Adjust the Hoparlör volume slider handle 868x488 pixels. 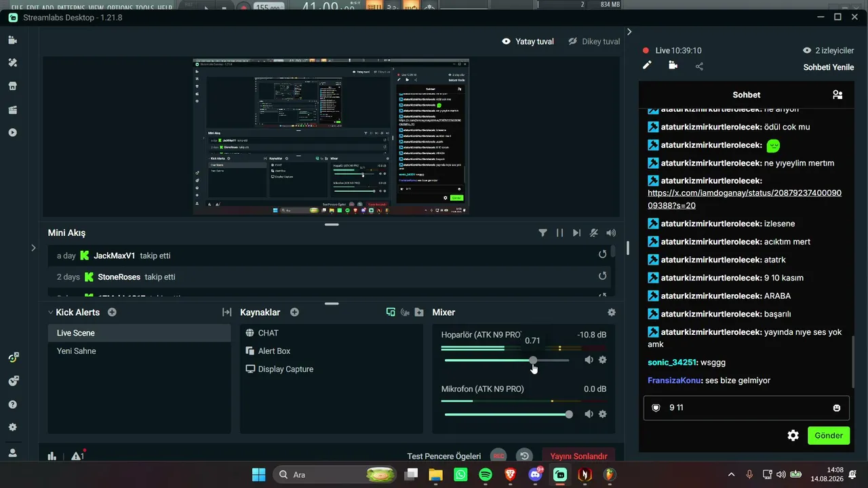click(534, 360)
